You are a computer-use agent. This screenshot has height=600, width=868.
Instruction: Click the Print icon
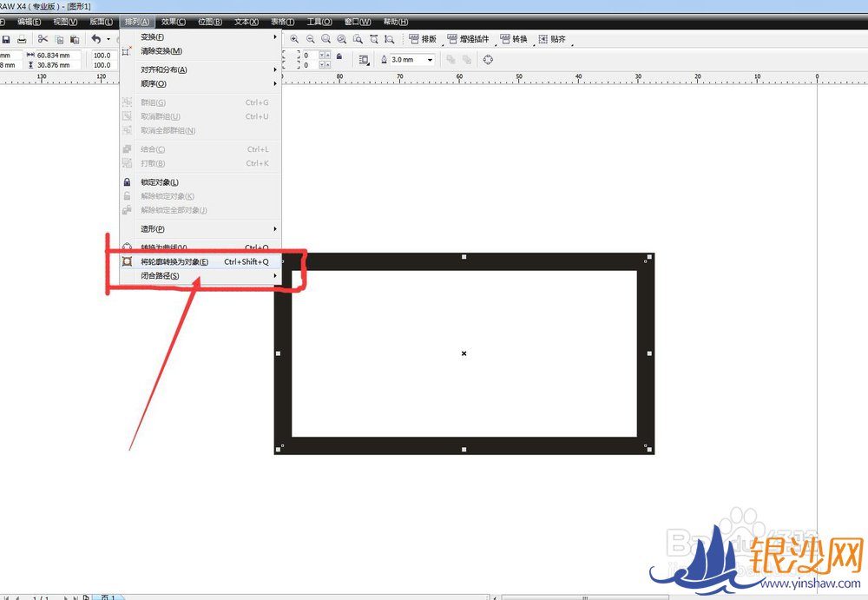point(22,39)
